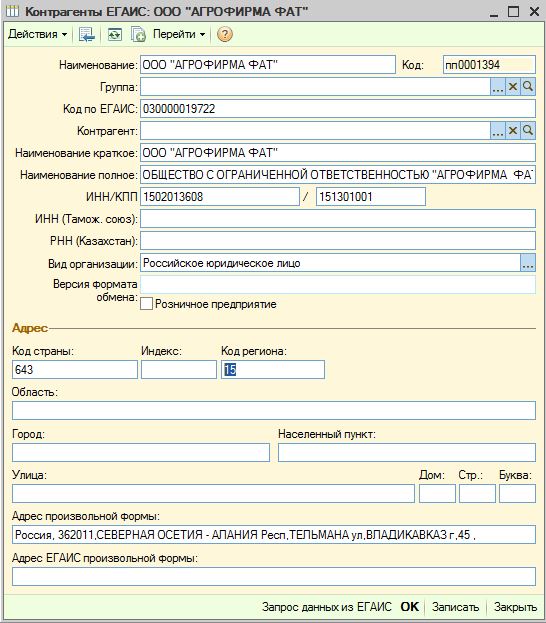The image size is (546, 623).
Task: Open the Действия menu
Action: coord(37,35)
